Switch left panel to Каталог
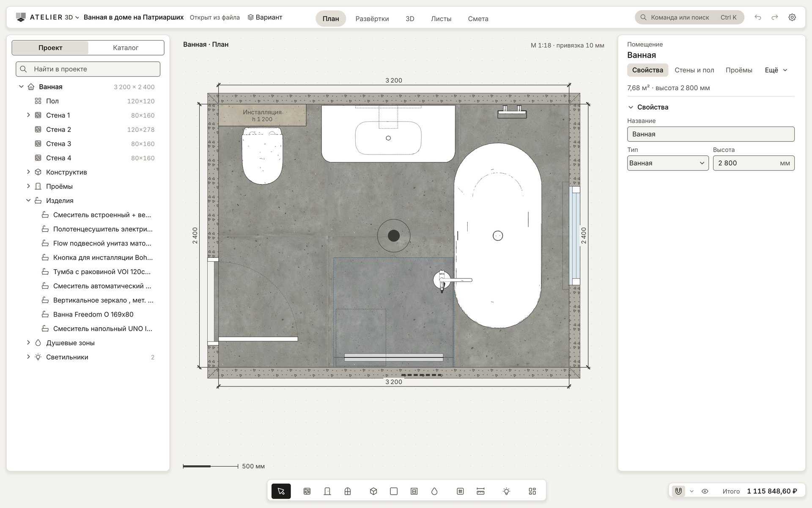812x508 pixels. click(x=126, y=48)
